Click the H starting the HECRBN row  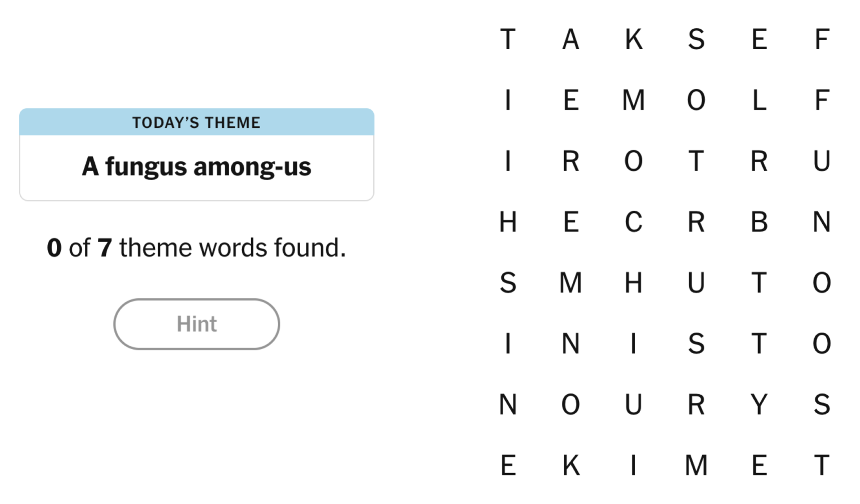[508, 222]
